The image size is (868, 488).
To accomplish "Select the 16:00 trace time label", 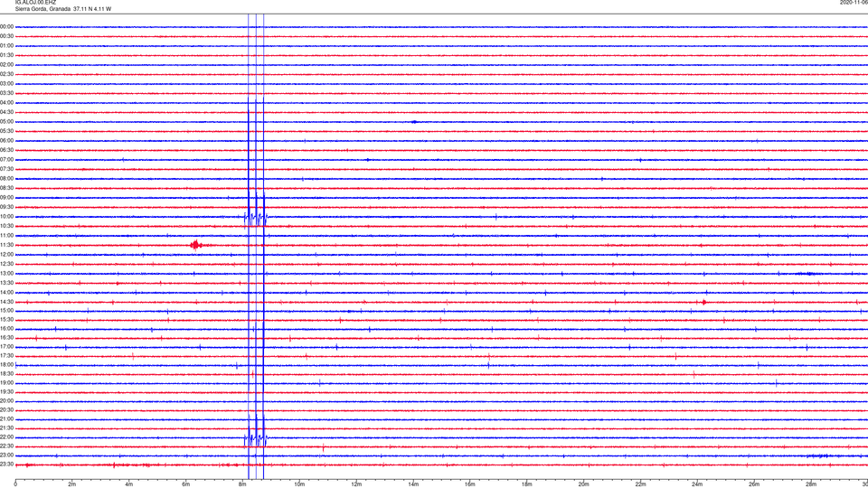I will click(x=6, y=329).
